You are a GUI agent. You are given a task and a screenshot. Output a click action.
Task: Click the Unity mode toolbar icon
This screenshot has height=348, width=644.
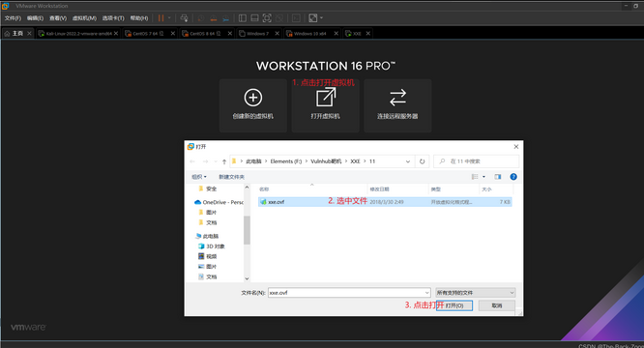tap(279, 18)
